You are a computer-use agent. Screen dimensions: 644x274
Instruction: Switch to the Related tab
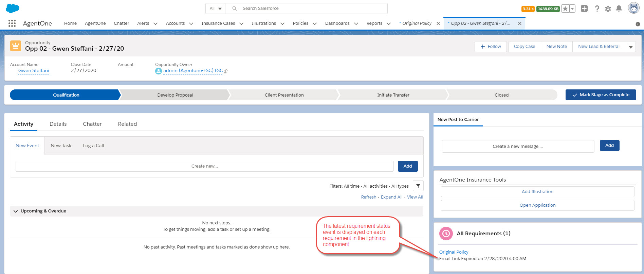[x=127, y=124]
